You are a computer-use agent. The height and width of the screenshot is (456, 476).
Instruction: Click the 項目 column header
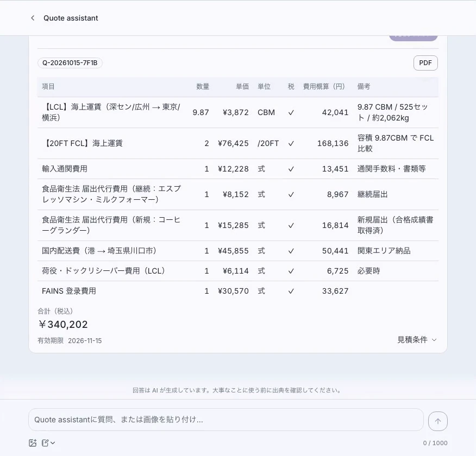pyautogui.click(x=48, y=86)
